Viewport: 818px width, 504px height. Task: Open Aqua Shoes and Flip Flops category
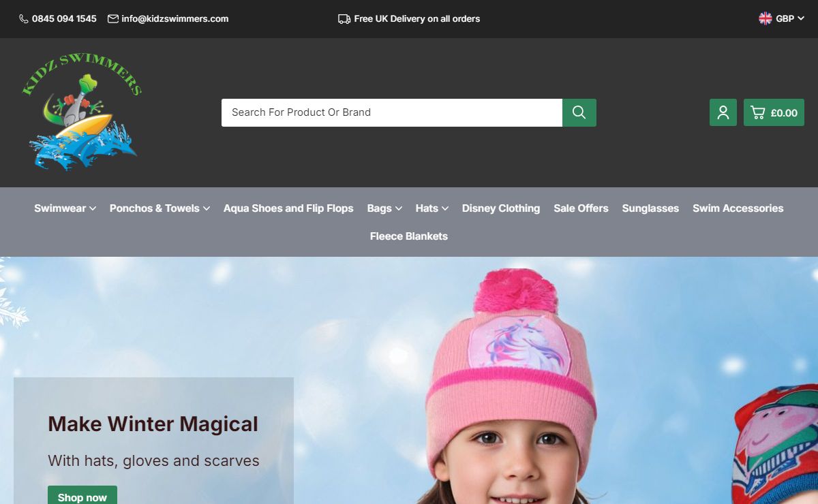(x=288, y=208)
